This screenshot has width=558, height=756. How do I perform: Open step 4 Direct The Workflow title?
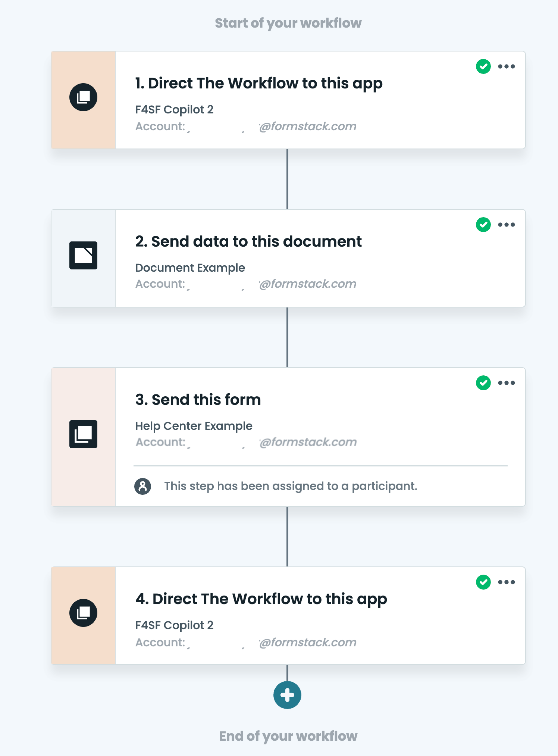[261, 599]
